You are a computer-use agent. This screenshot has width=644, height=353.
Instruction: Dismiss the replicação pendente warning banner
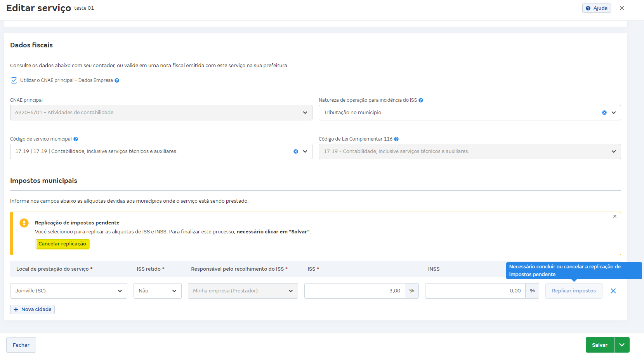coord(614,216)
